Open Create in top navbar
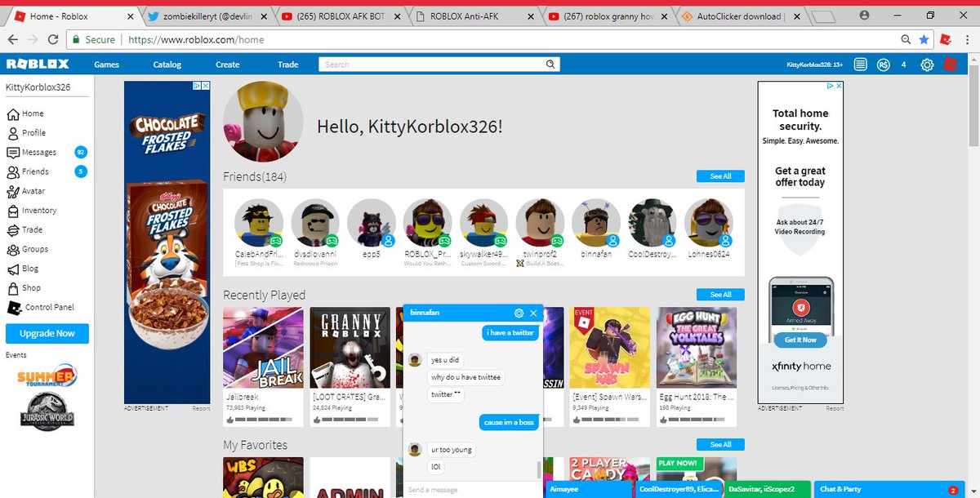This screenshot has width=980, height=498. point(228,64)
